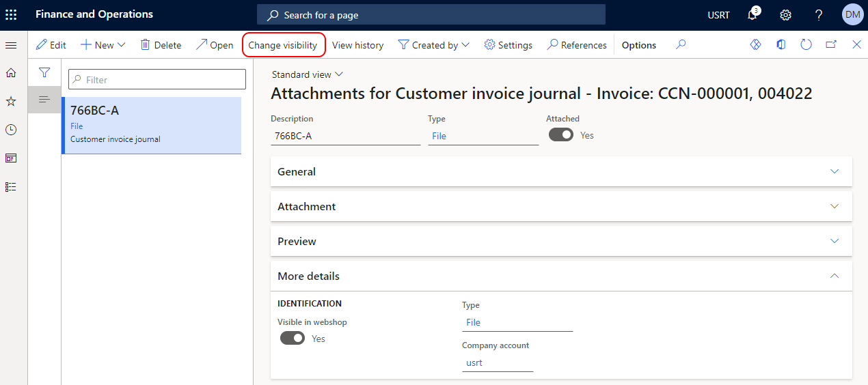The image size is (868, 385).
Task: Open the Power Apps diamond icon
Action: pyautogui.click(x=755, y=44)
